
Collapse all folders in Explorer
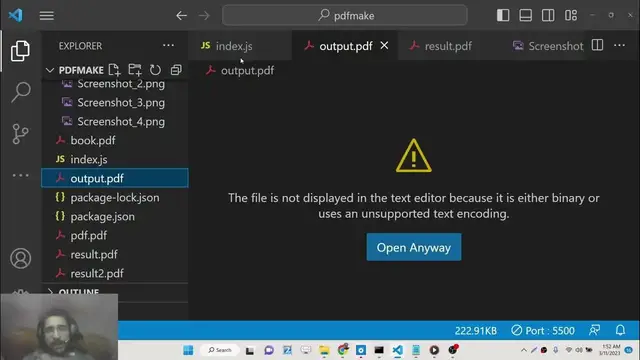[x=176, y=70]
